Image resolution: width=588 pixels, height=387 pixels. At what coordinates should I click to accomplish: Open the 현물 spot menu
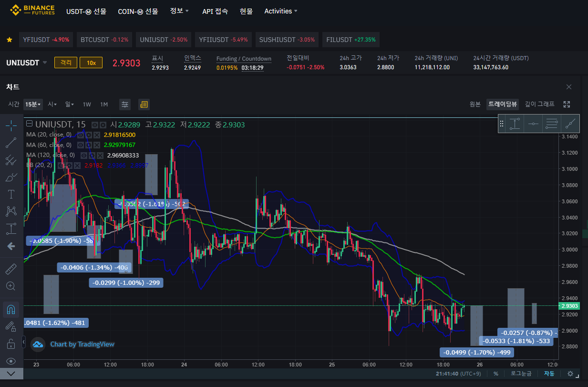tap(246, 10)
